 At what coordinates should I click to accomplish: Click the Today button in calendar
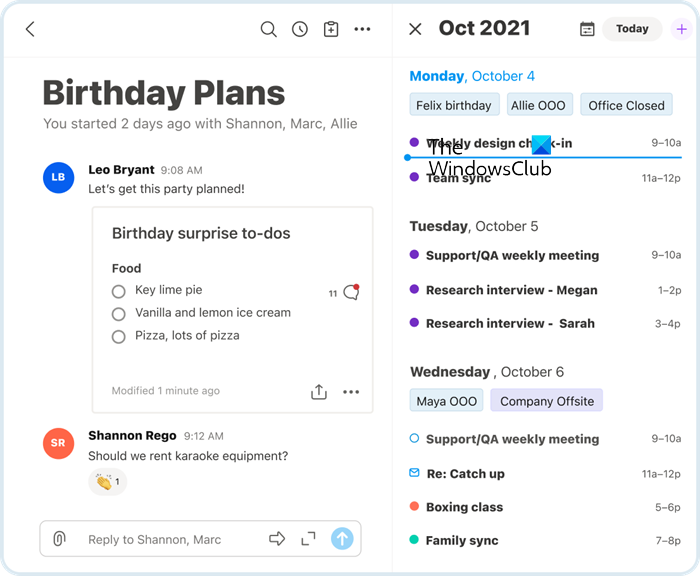[632, 29]
